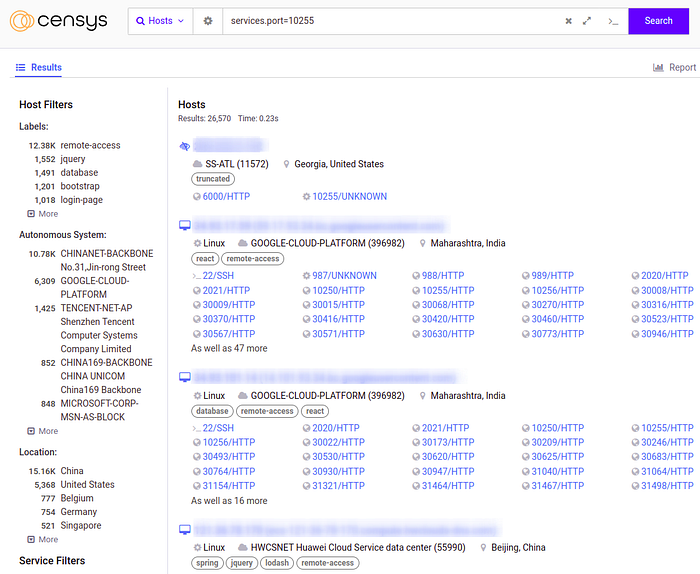Filter location by Germany
Image resolution: width=700 pixels, height=574 pixels.
79,512
